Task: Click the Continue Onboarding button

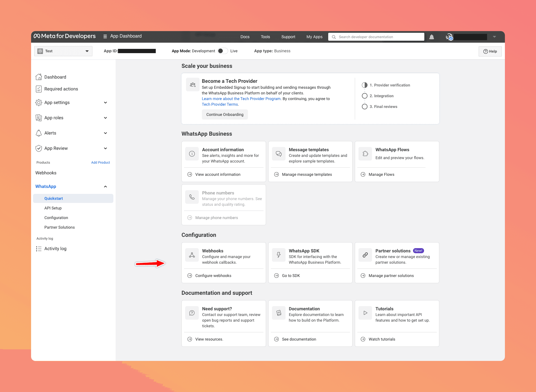Action: (225, 114)
